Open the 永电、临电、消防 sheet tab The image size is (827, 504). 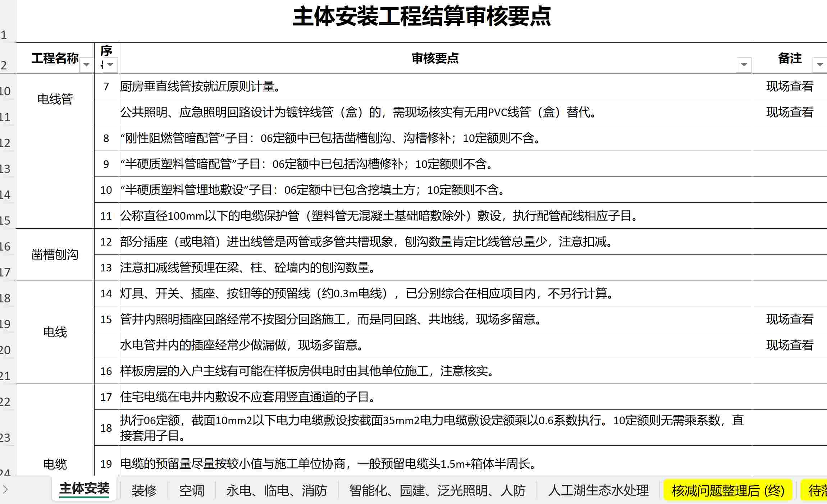[x=277, y=490]
